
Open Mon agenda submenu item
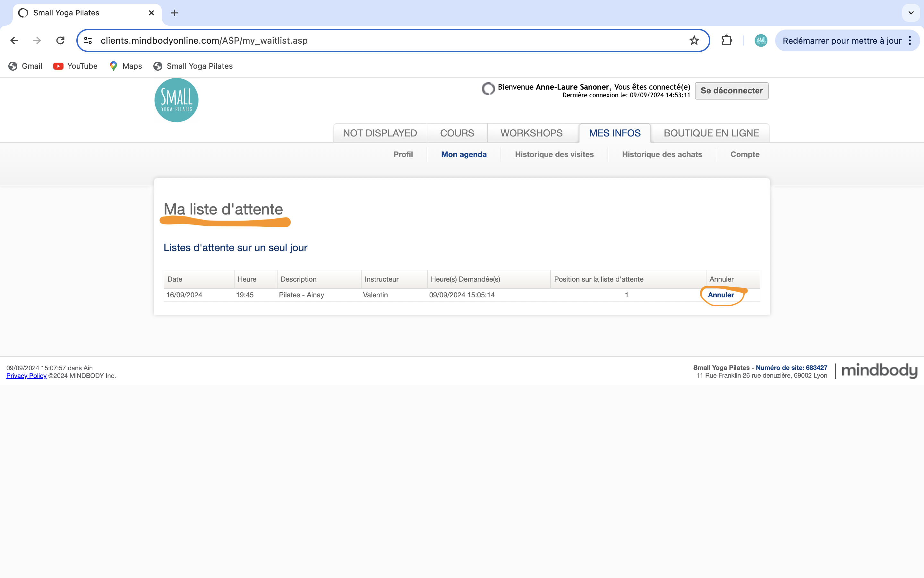click(x=464, y=154)
